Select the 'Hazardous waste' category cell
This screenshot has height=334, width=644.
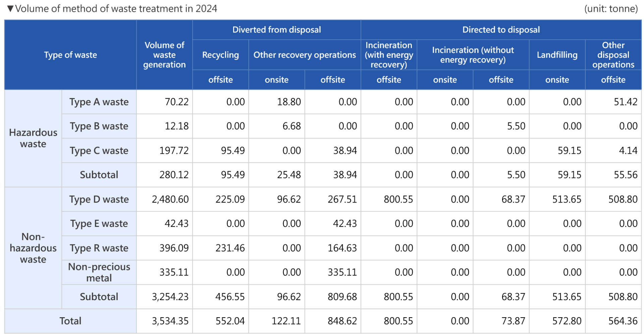point(33,138)
